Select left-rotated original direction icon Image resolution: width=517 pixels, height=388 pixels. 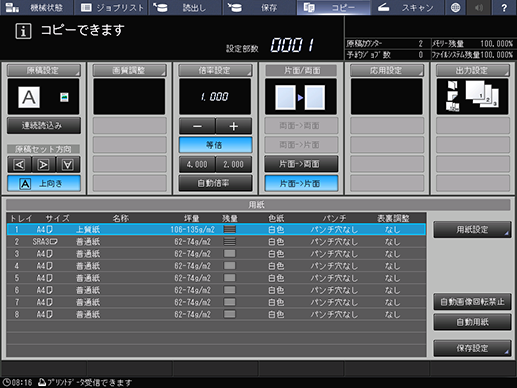pos(19,164)
